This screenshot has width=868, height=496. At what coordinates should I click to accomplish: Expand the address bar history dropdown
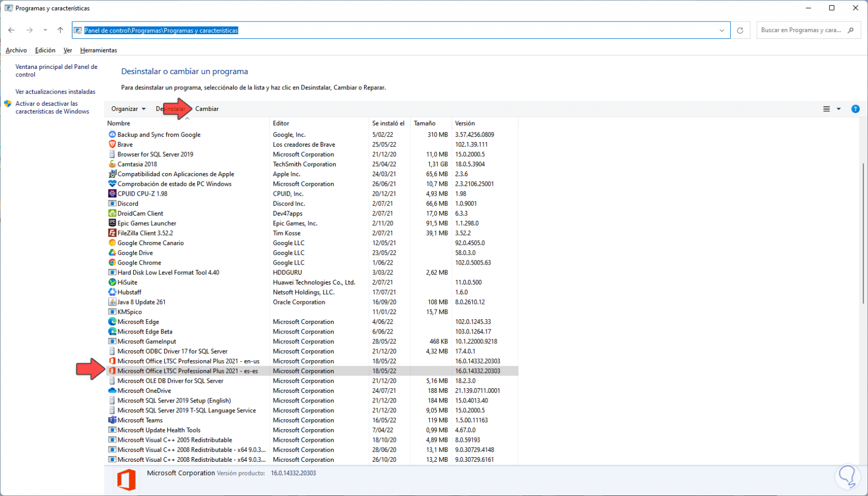(x=722, y=31)
